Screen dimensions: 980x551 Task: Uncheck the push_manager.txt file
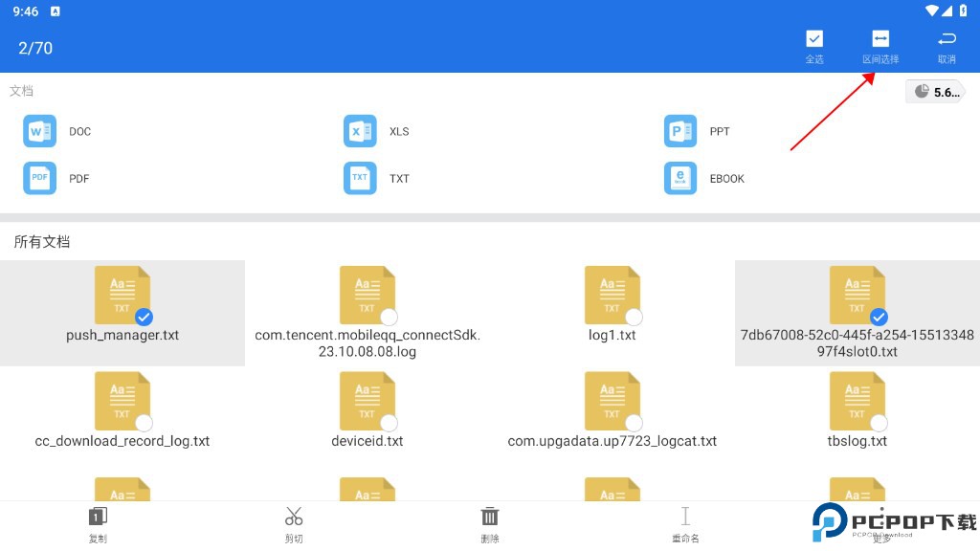(x=144, y=317)
